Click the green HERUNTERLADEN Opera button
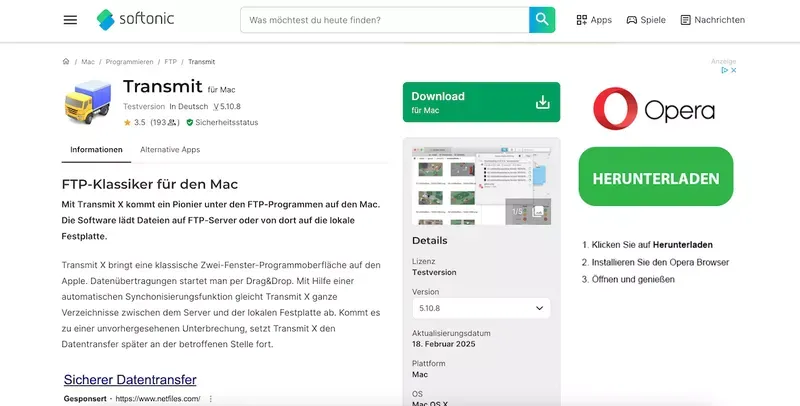The width and height of the screenshot is (800, 406). tap(655, 177)
